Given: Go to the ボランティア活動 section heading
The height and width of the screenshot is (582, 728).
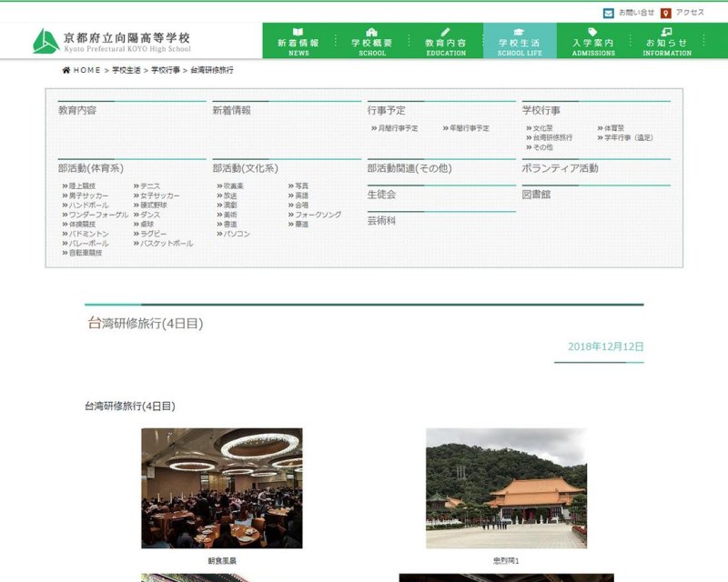Looking at the screenshot, I should [560, 168].
